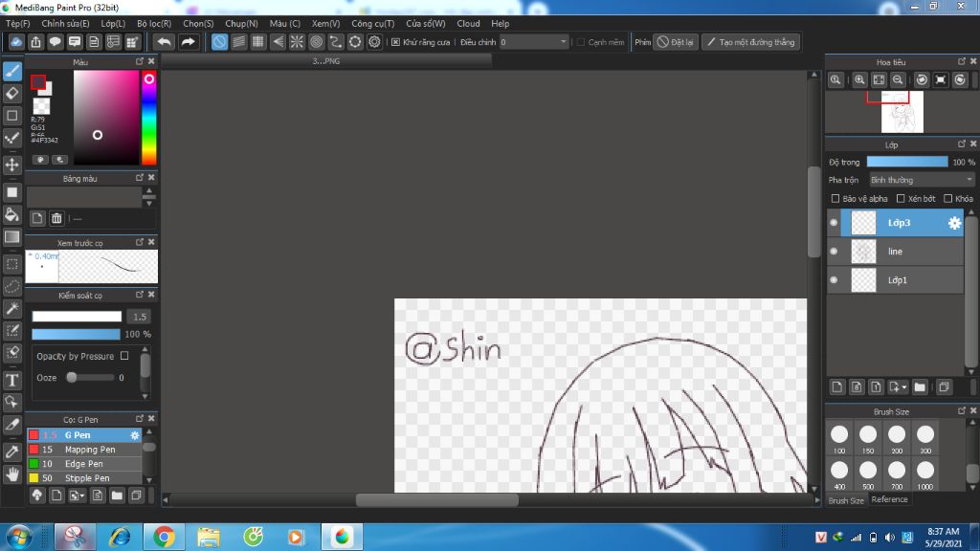Open G Pen brush settings gear
Image resolution: width=980 pixels, height=551 pixels.
134,435
